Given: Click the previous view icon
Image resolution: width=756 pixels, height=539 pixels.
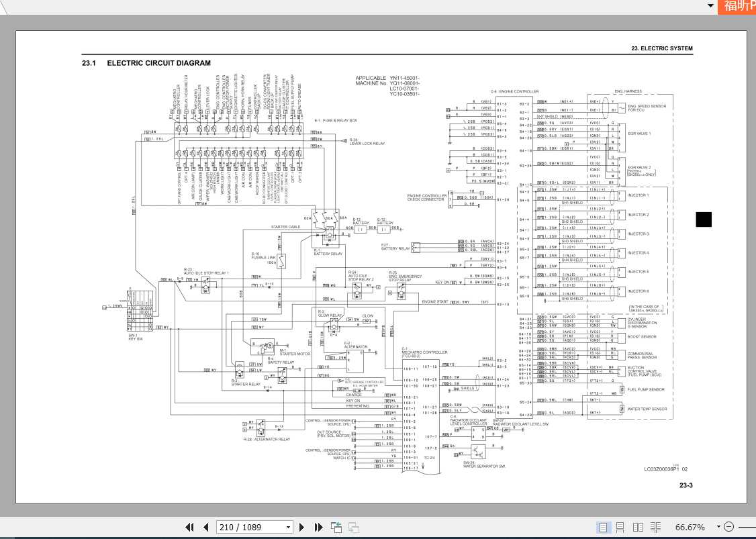Looking at the screenshot, I should (x=336, y=528).
